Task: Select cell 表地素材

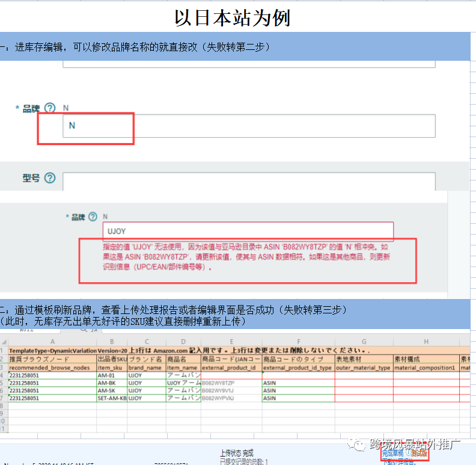Action: pos(364,359)
